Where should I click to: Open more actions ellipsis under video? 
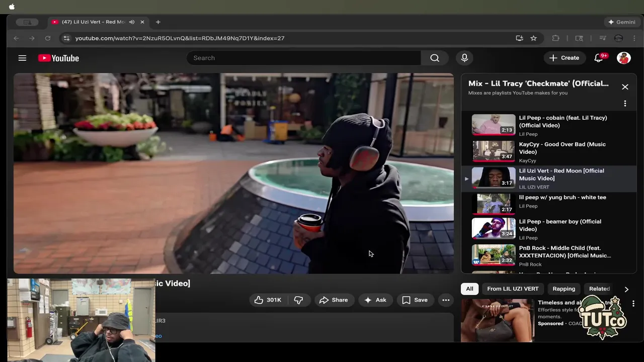446,300
